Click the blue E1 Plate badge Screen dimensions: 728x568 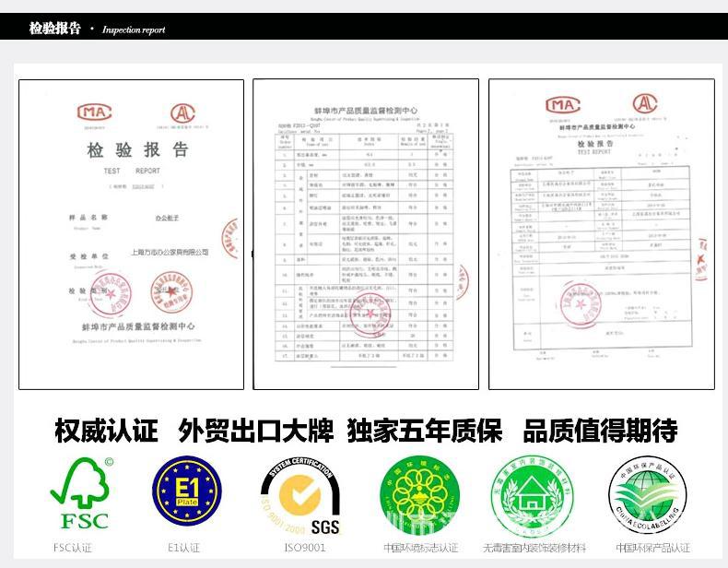pos(187,491)
